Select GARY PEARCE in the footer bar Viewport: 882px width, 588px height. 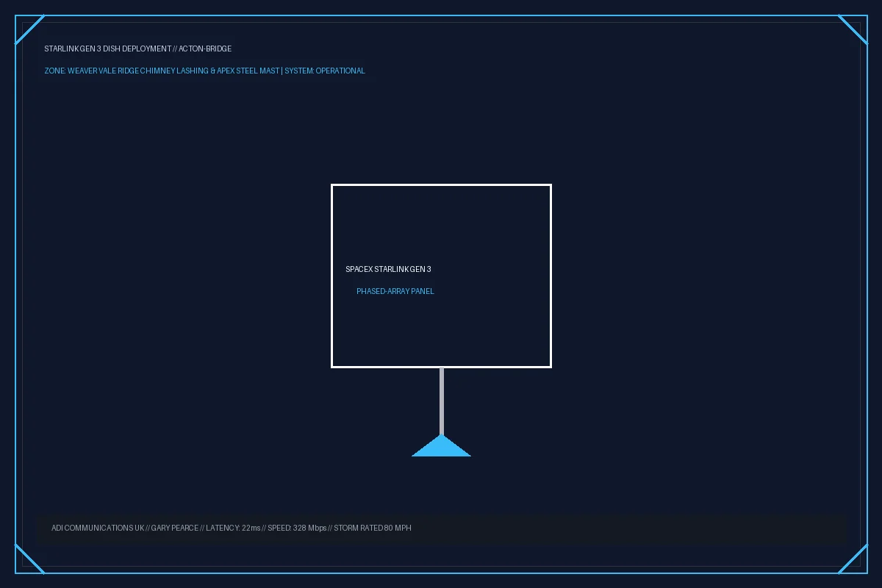[x=174, y=528]
